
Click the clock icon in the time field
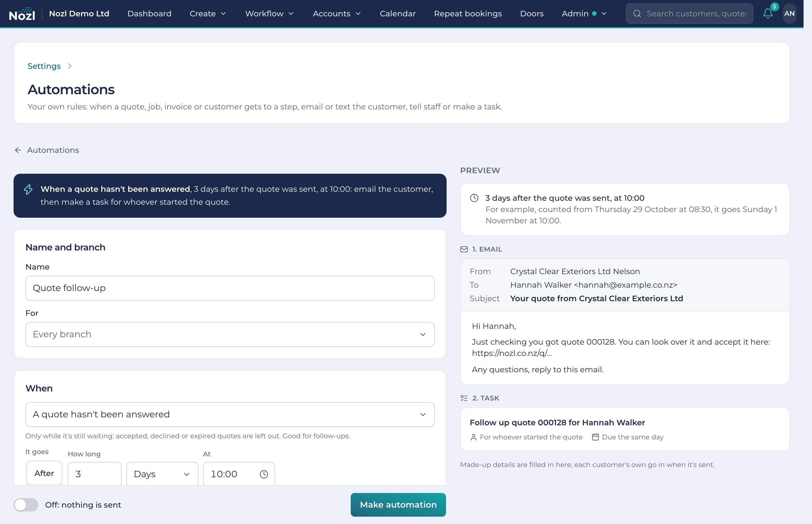(x=264, y=474)
